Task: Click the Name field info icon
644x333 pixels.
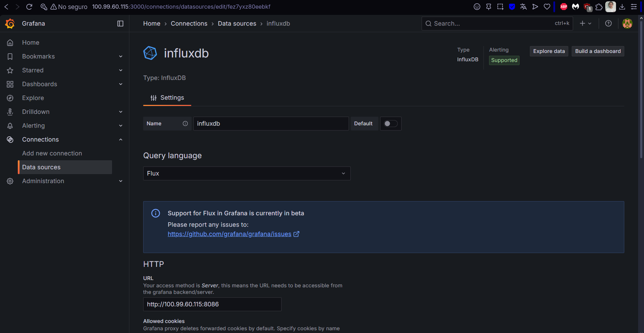Action: (185, 124)
